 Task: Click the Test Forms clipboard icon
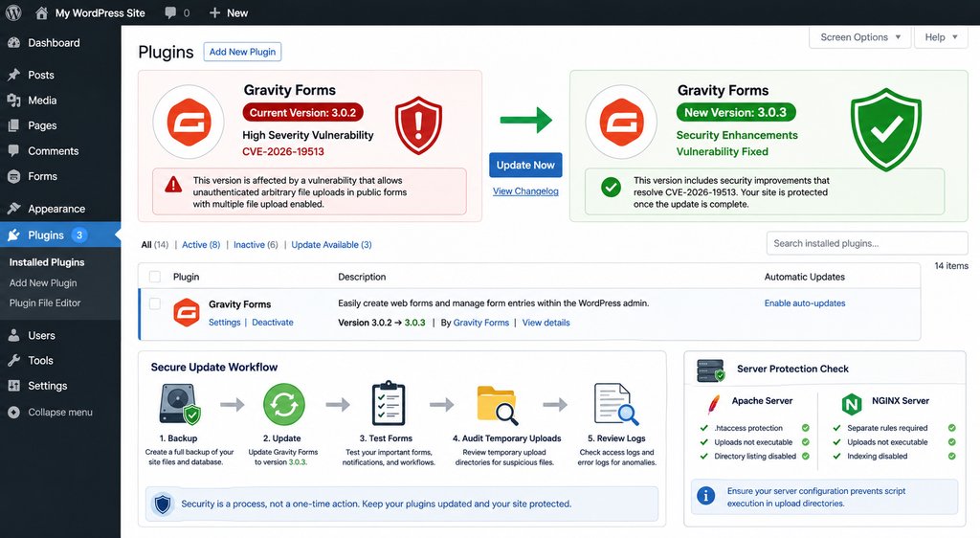tap(389, 403)
